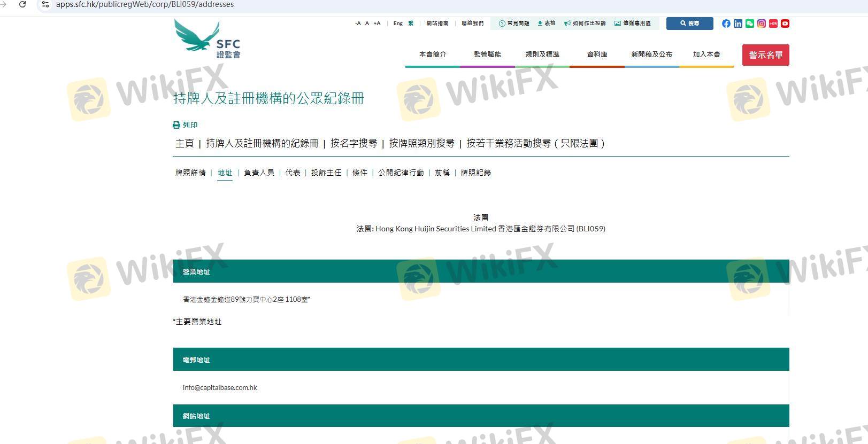Open 按名字搜尋 search by name
The image size is (868, 444).
tap(354, 143)
